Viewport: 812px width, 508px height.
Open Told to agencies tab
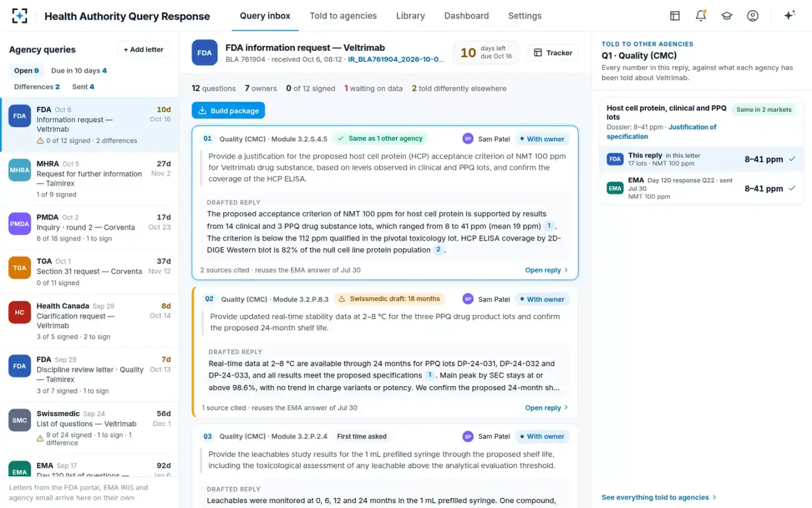click(343, 16)
